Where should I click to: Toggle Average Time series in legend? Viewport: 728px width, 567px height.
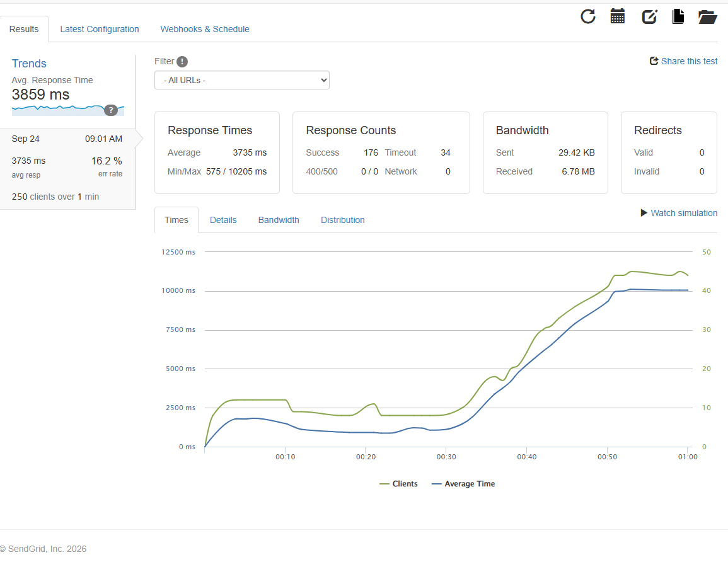(x=463, y=483)
